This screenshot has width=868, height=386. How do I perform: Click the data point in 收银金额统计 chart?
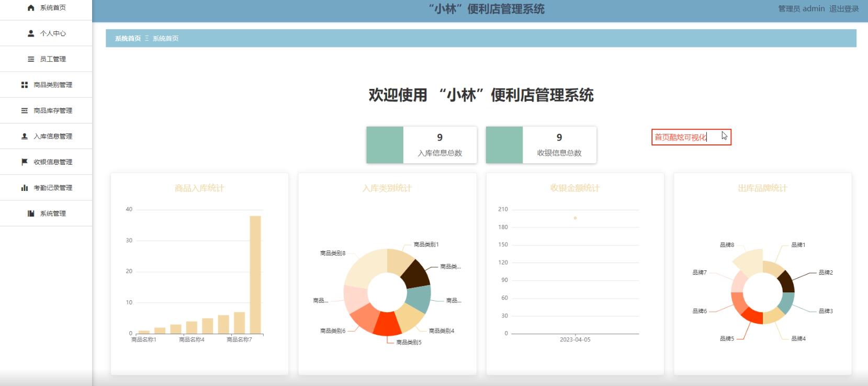click(x=575, y=218)
